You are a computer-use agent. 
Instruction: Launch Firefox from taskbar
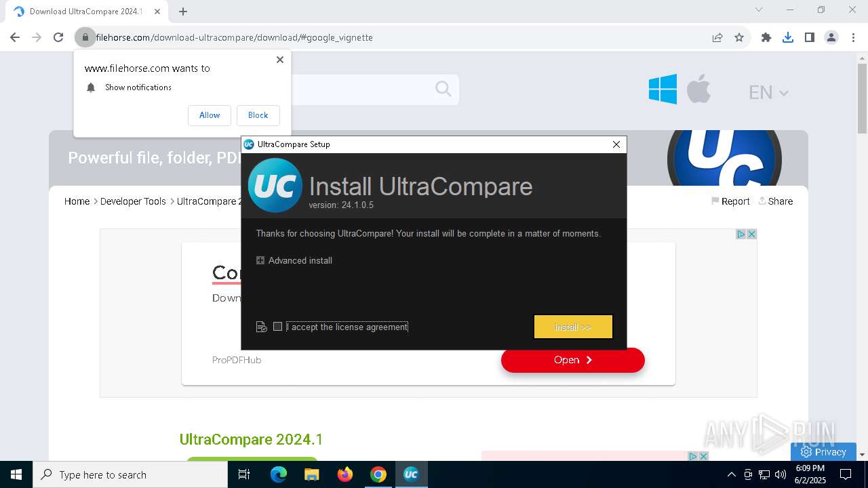point(345,474)
